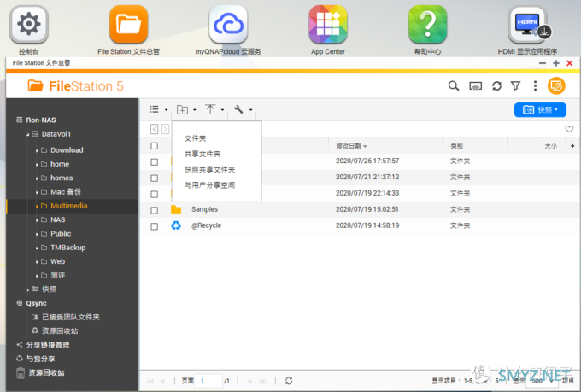Expand the Download folder tree arrow
The width and height of the screenshot is (581, 392).
[x=37, y=151]
